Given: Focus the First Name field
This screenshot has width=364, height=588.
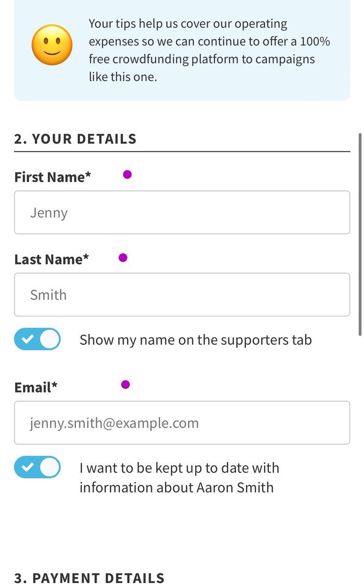Looking at the screenshot, I should 182,213.
